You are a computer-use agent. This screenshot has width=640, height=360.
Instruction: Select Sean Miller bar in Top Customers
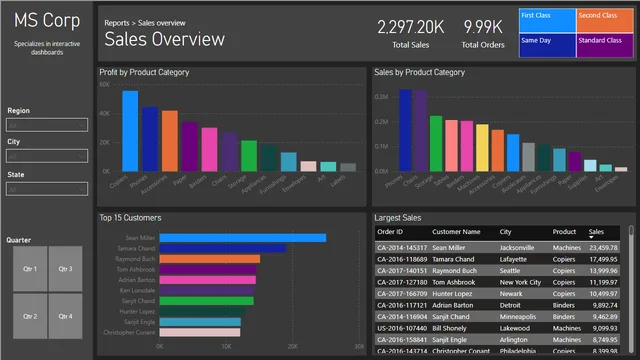point(243,238)
